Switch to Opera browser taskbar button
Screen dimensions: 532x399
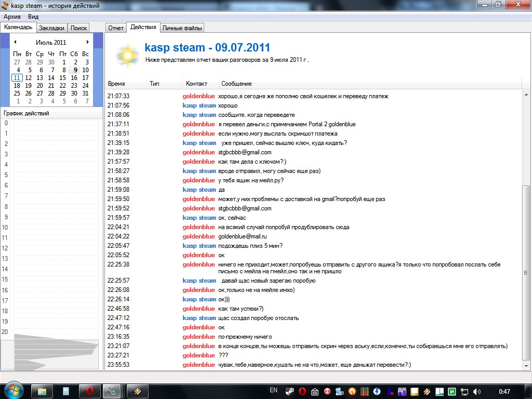(90, 391)
